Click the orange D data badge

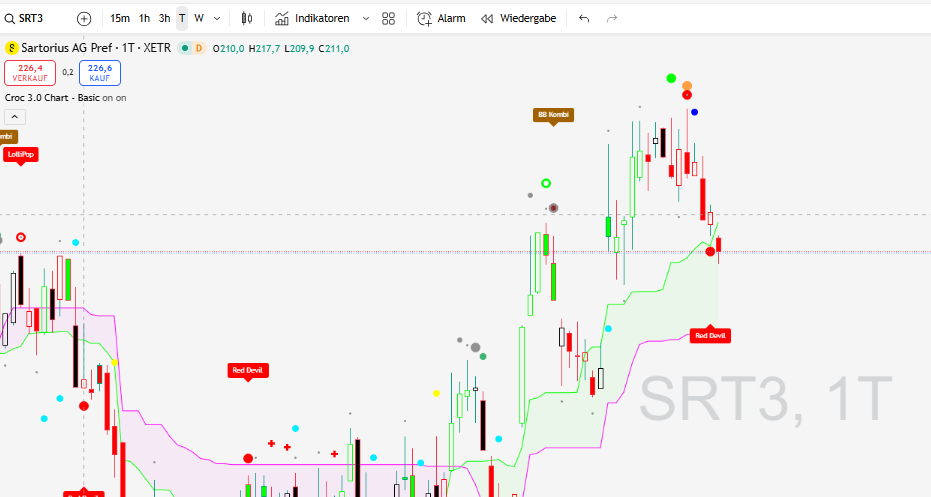[x=199, y=48]
